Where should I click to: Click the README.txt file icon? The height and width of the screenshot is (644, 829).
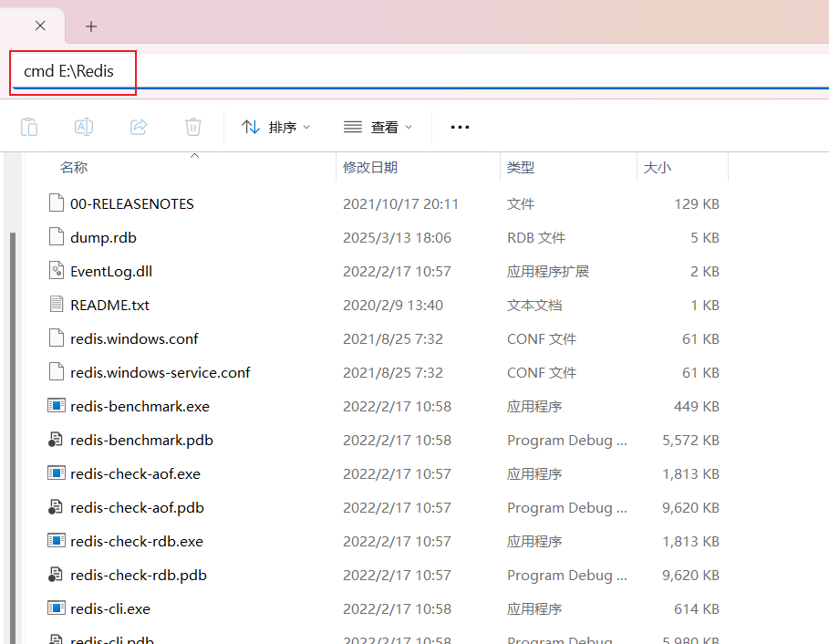(57, 304)
